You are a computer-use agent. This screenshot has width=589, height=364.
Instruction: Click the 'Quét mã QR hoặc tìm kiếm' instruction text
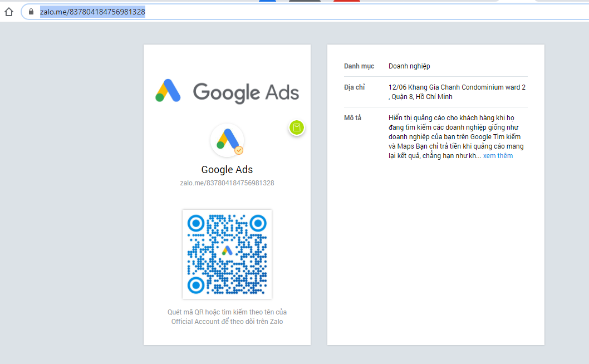click(227, 317)
